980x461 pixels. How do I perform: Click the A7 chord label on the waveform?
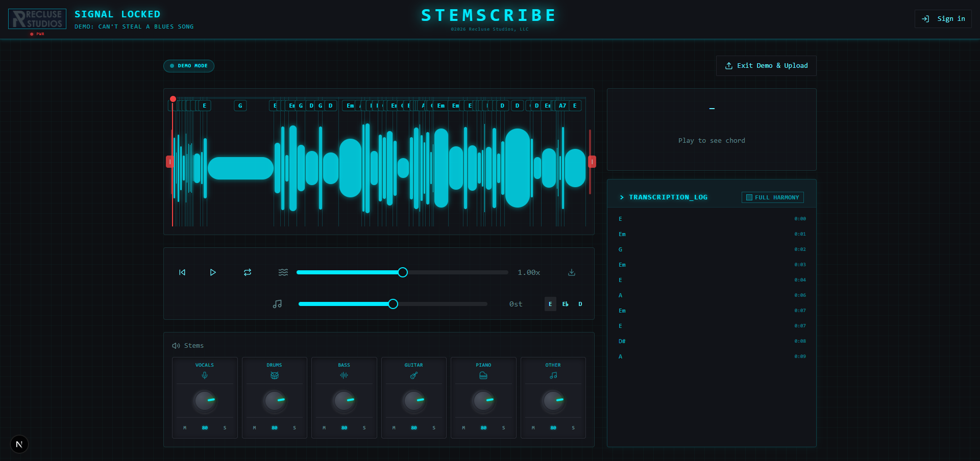[561, 106]
